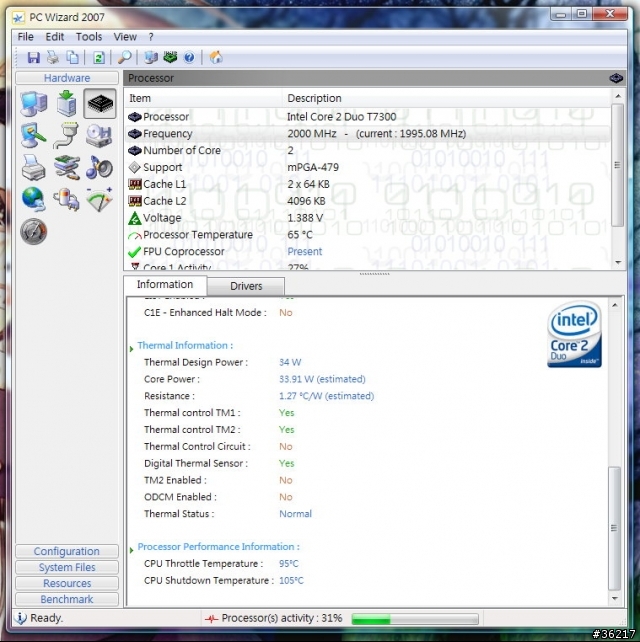Screen dimensions: 640x642
Task: Select the FPU Coprocessor row
Action: (x=367, y=251)
